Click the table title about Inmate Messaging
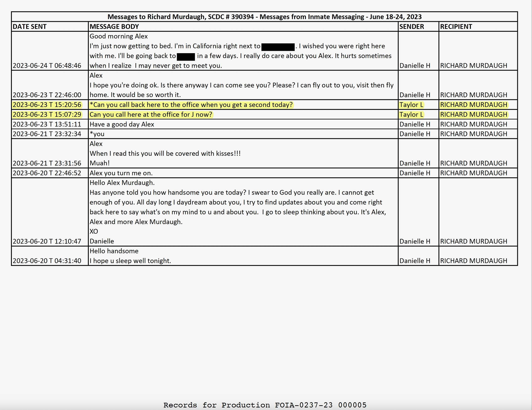Viewport: 532px width, 410px height. (264, 17)
